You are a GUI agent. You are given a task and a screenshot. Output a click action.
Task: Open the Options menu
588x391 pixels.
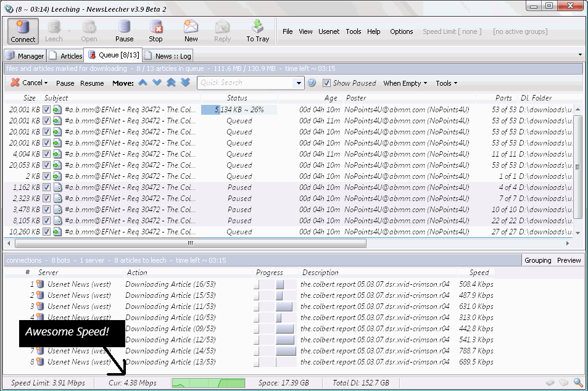401,31
